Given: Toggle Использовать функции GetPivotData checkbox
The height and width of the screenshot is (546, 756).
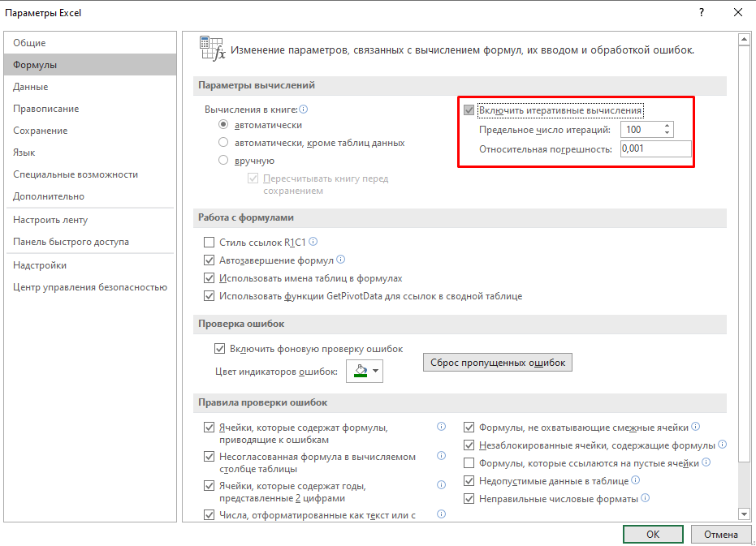Looking at the screenshot, I should coord(210,296).
